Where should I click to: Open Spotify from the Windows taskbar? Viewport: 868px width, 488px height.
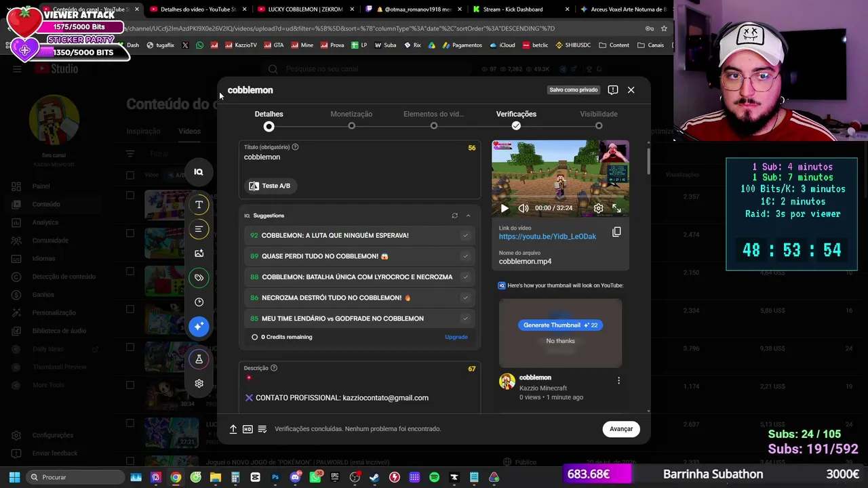[434, 477]
